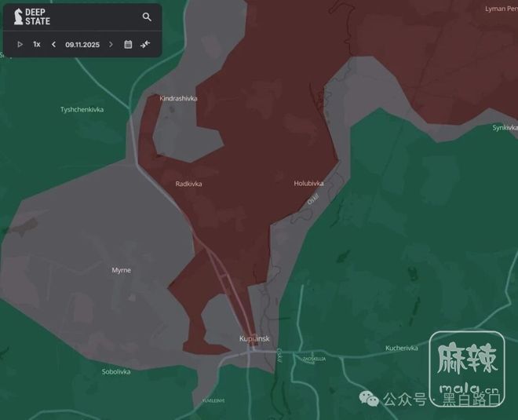The width and height of the screenshot is (518, 420).
Task: Open the calendar date picker
Action: (x=128, y=45)
